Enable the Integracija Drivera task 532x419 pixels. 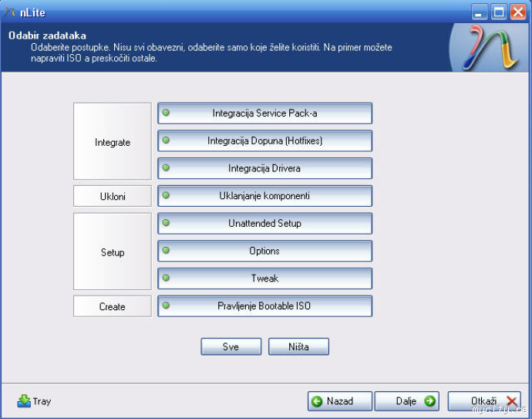[264, 168]
